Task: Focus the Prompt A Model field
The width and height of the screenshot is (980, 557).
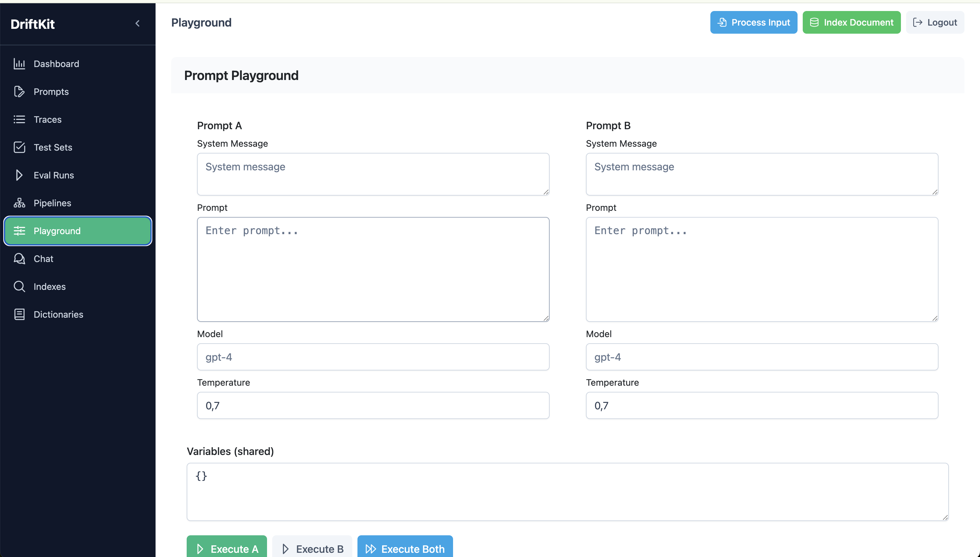Action: [373, 357]
